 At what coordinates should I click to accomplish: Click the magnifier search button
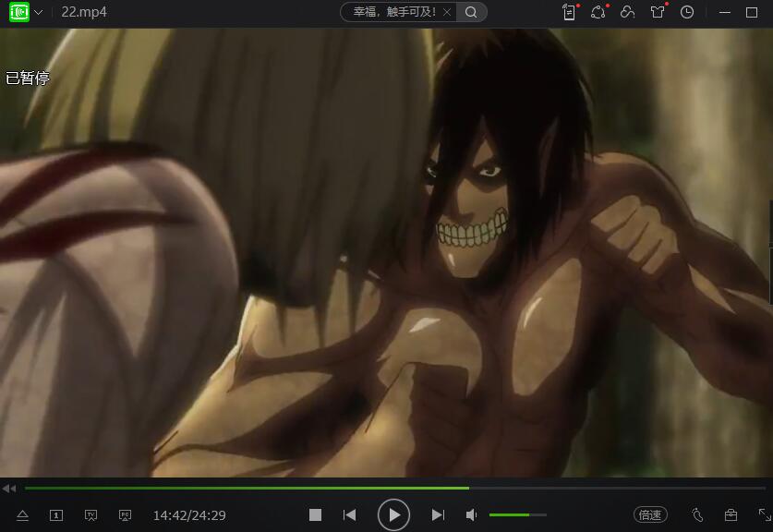coord(471,12)
